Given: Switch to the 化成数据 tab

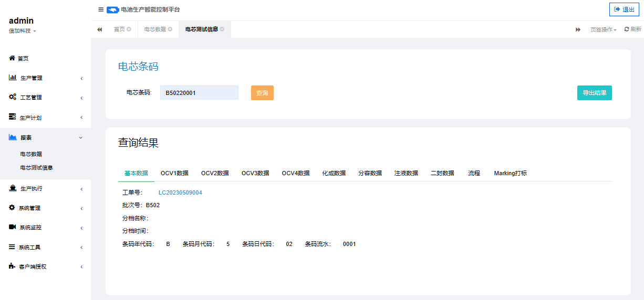Looking at the screenshot, I should click(334, 173).
